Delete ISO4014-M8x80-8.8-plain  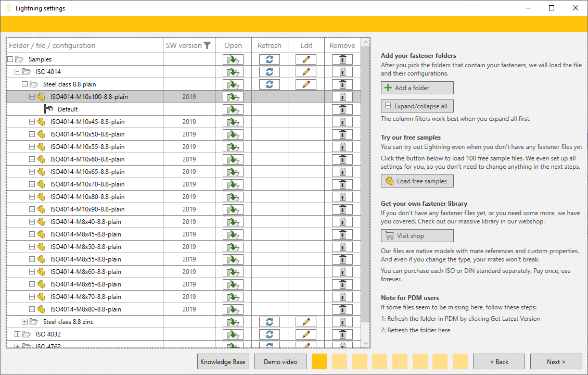[x=342, y=309]
